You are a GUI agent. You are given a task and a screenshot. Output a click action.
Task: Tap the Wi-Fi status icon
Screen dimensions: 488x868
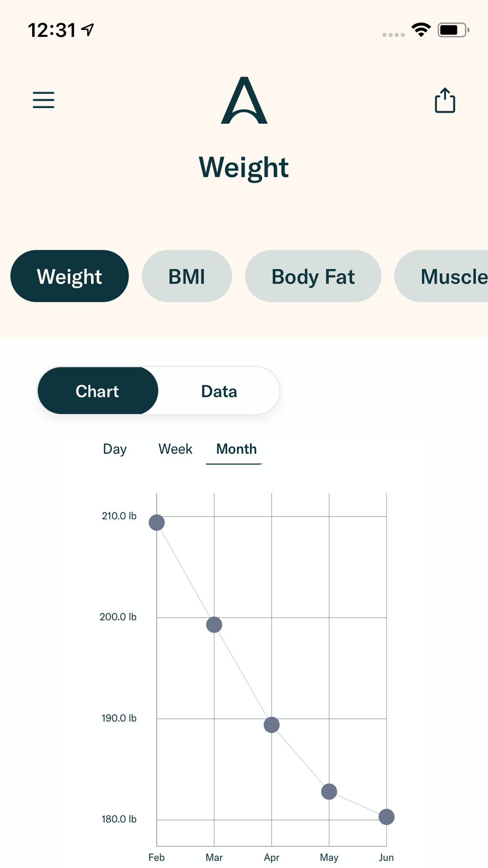click(421, 30)
